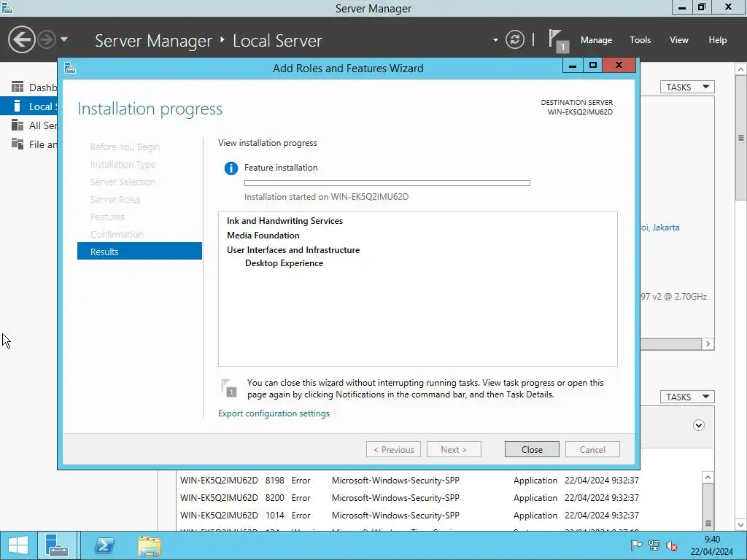Click the up arrow of the events list scrollbar
The height and width of the screenshot is (560, 747).
(708, 477)
